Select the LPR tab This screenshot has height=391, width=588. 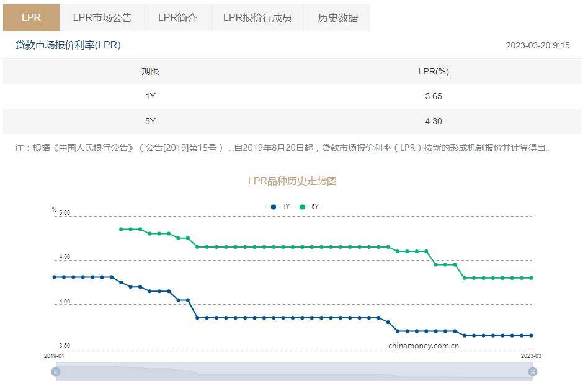point(31,17)
